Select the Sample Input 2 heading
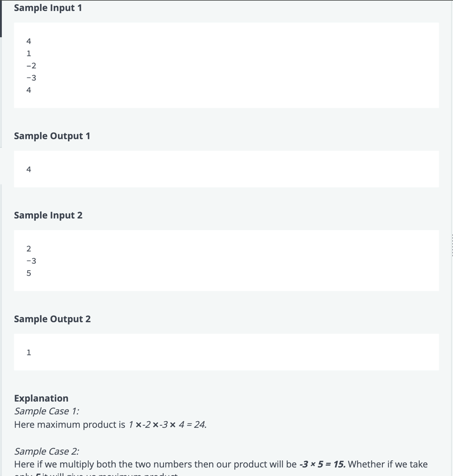This screenshot has height=476, width=453. [48, 215]
